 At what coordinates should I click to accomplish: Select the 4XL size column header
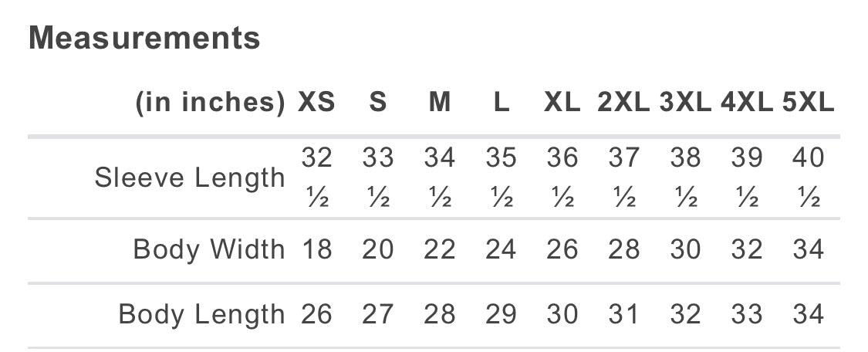(747, 103)
